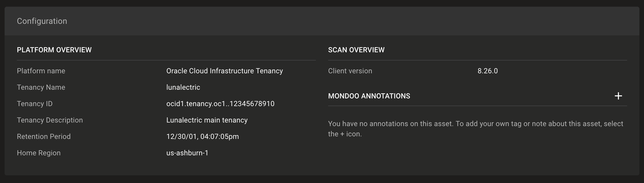
Task: Click the Client version label
Action: (350, 71)
